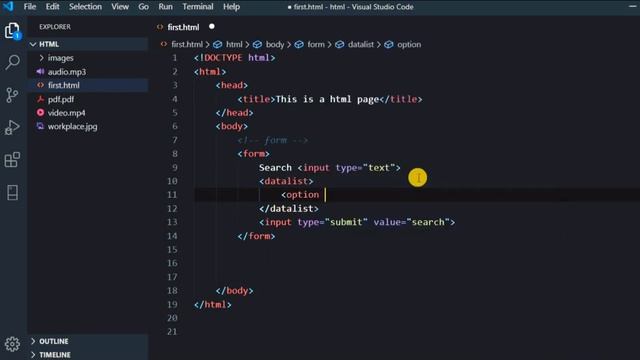Click the opening datalist tag on line 10
Screen dimensions: 640x360
[x=286, y=181]
